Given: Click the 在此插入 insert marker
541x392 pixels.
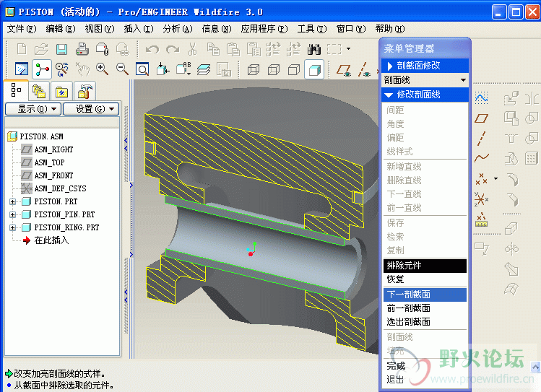Looking at the screenshot, I should (51, 240).
